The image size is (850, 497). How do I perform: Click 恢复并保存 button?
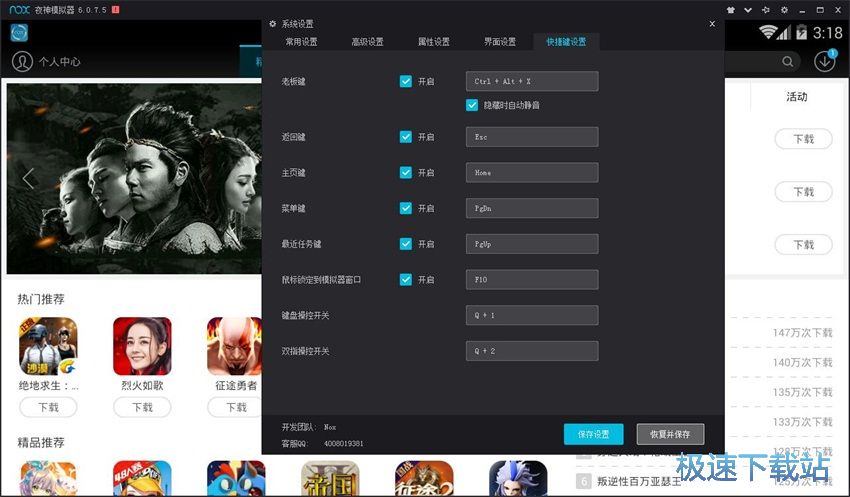(671, 434)
